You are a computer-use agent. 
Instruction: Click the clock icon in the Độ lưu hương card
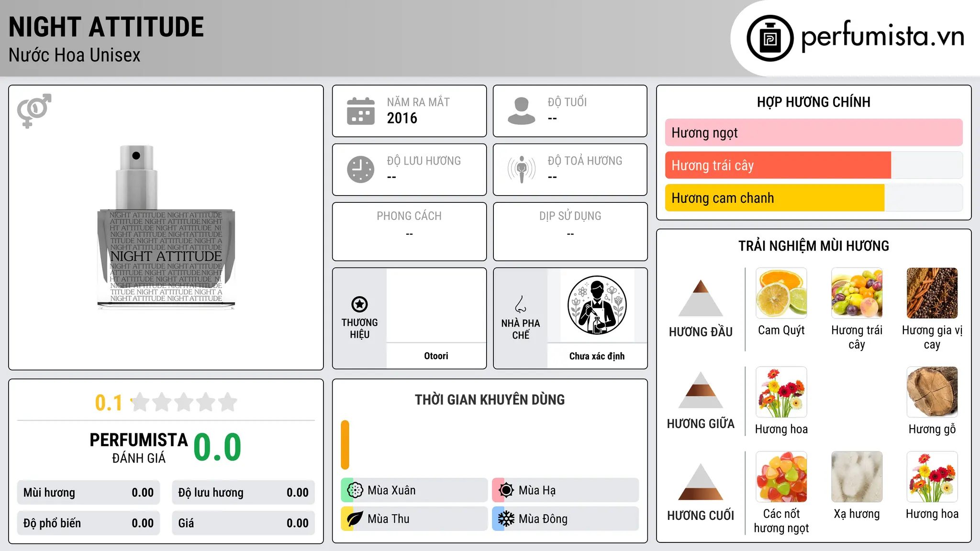[361, 169]
